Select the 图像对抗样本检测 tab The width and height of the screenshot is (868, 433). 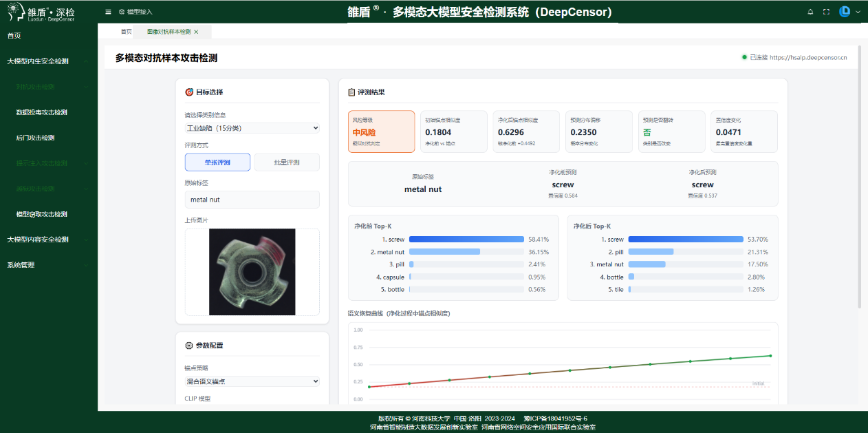[x=169, y=32]
